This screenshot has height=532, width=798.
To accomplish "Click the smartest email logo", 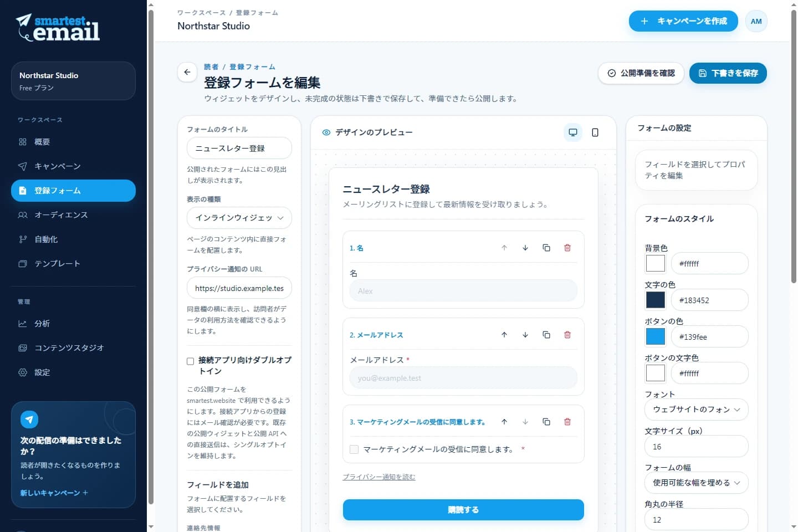I will pos(58,28).
